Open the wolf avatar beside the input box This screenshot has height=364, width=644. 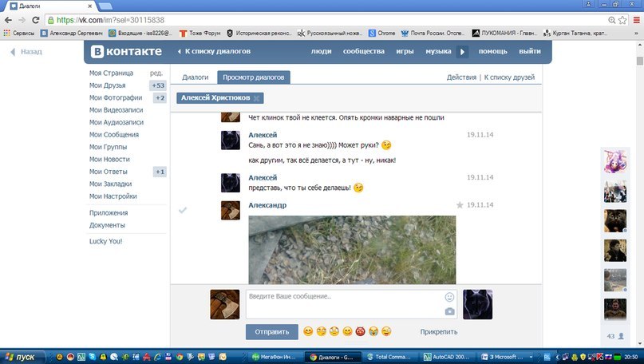pyautogui.click(x=478, y=304)
